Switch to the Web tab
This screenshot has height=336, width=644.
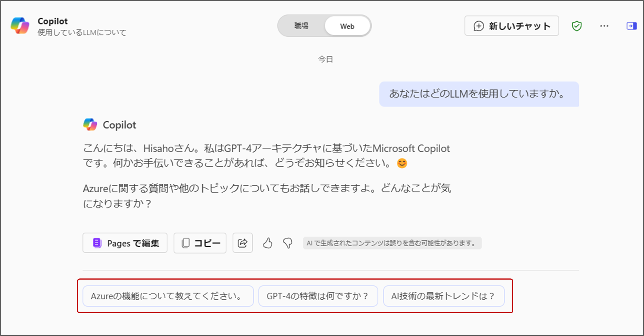[347, 26]
